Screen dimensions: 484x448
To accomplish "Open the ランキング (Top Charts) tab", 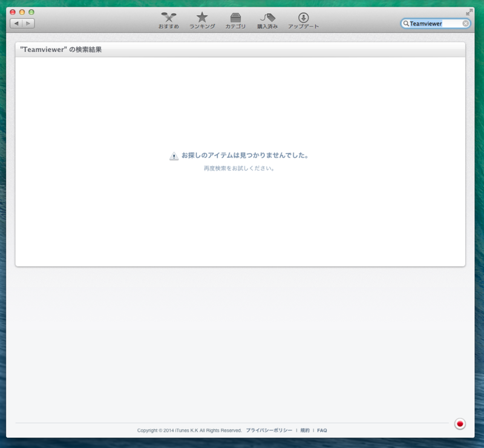I will pos(202,21).
